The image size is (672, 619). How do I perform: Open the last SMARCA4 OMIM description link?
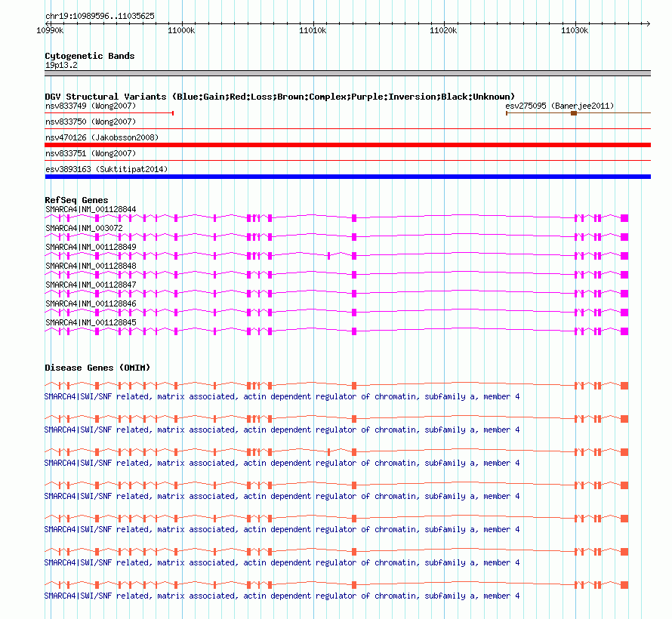[282, 596]
